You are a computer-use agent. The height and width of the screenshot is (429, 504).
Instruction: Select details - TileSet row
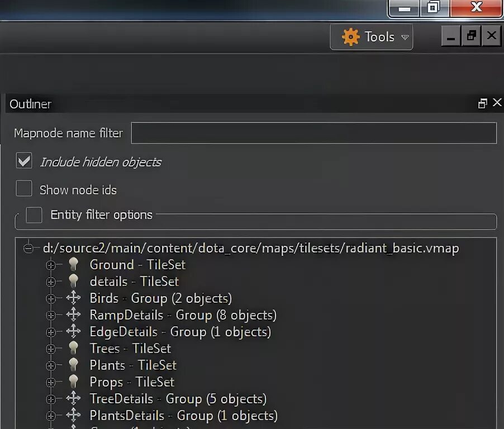click(x=134, y=282)
